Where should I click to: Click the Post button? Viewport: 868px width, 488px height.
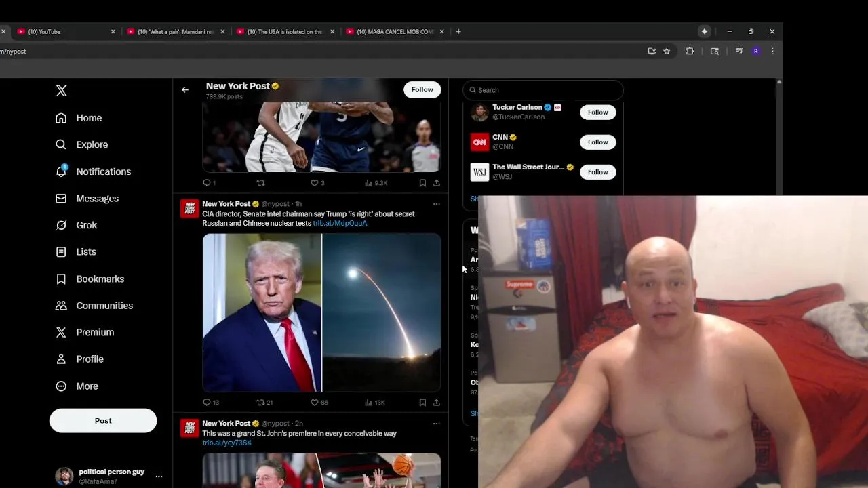[103, 421]
